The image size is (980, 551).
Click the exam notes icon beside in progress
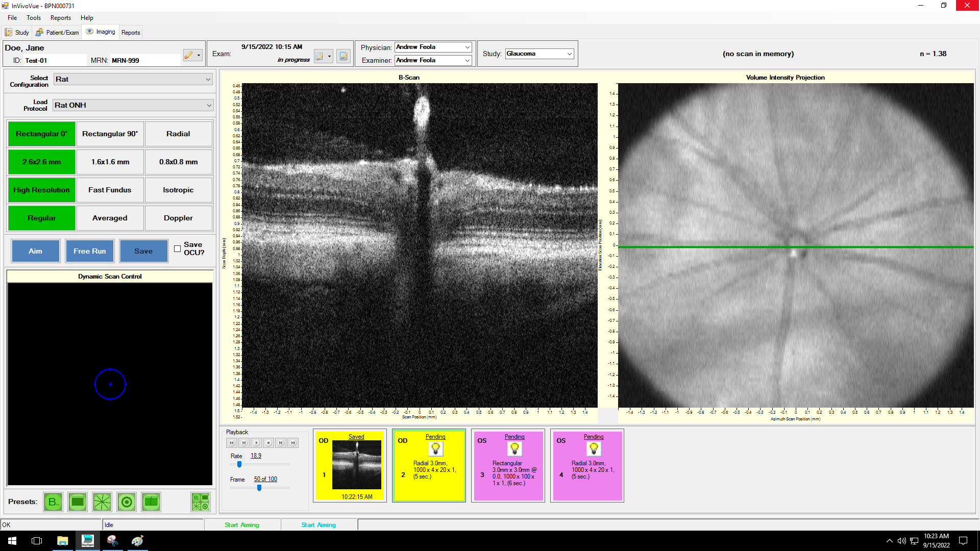click(344, 56)
